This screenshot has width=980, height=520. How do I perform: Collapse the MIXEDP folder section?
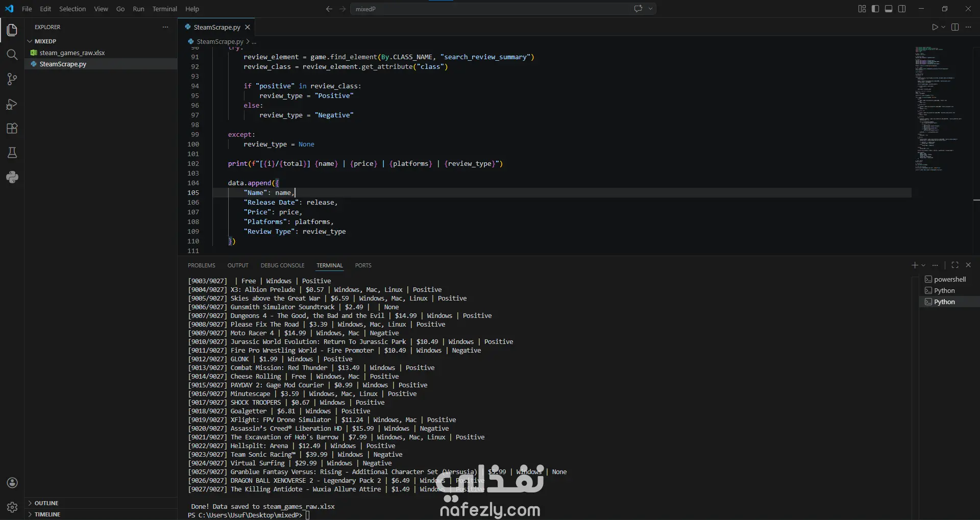point(101,41)
